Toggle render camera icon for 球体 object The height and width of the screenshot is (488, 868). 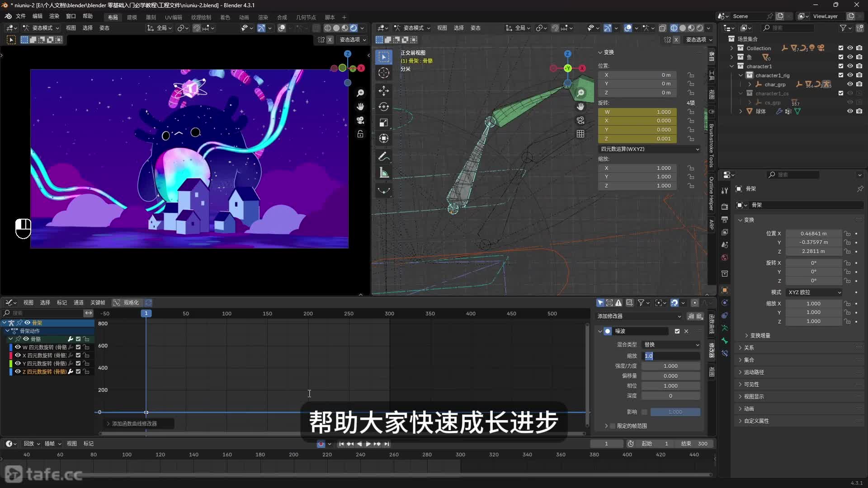click(859, 111)
